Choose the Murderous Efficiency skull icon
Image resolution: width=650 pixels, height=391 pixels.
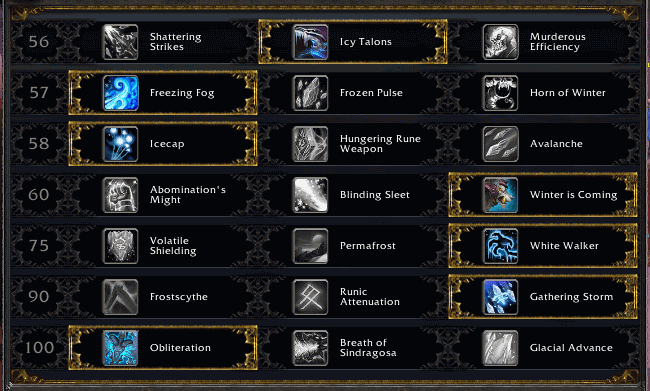(500, 42)
